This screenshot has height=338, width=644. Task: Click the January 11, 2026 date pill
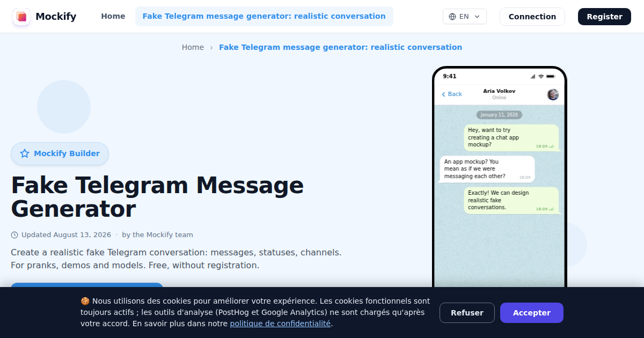point(499,115)
